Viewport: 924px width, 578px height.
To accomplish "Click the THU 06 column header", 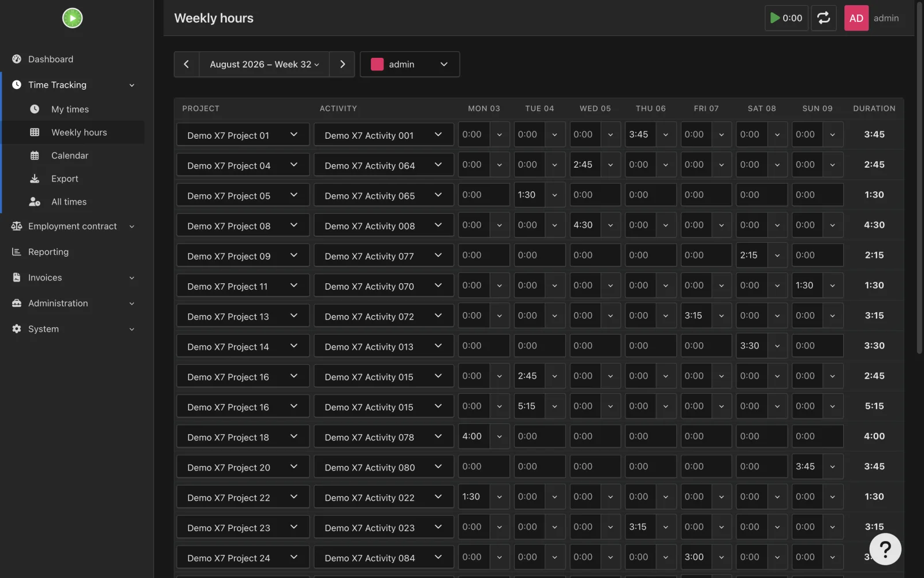I will 651,108.
